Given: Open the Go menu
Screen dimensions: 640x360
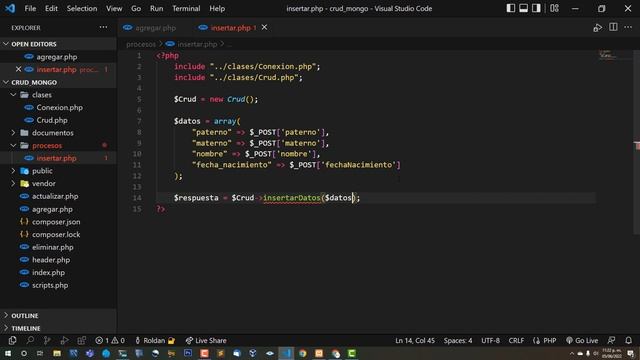Looking at the screenshot, I should (136, 8).
